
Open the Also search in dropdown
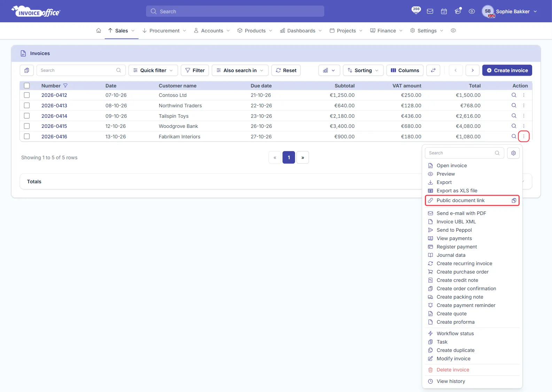[x=240, y=70]
